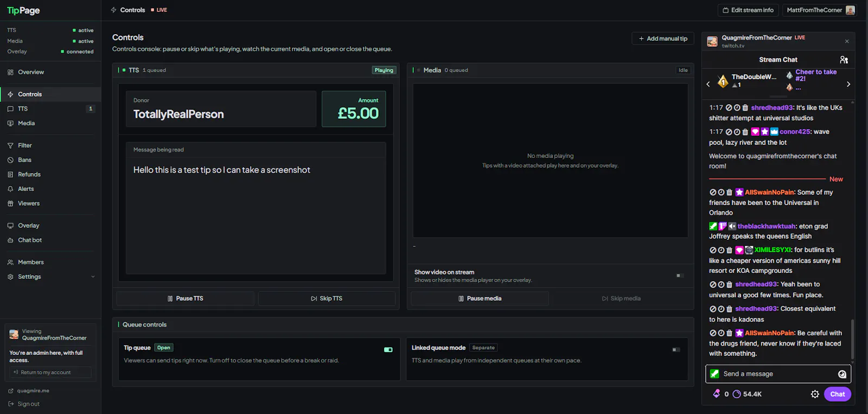Timeout XIMILESYXI via the clock icon
The image size is (868, 414).
click(x=721, y=250)
